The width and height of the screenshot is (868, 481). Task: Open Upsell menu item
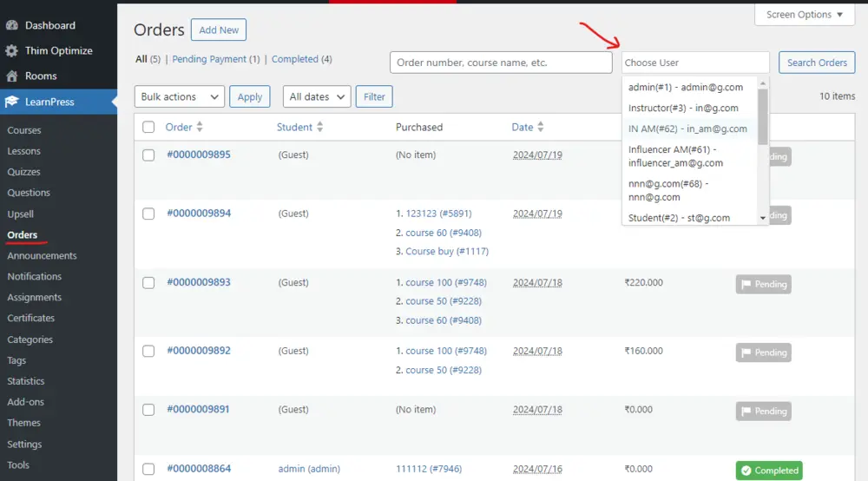(x=21, y=214)
